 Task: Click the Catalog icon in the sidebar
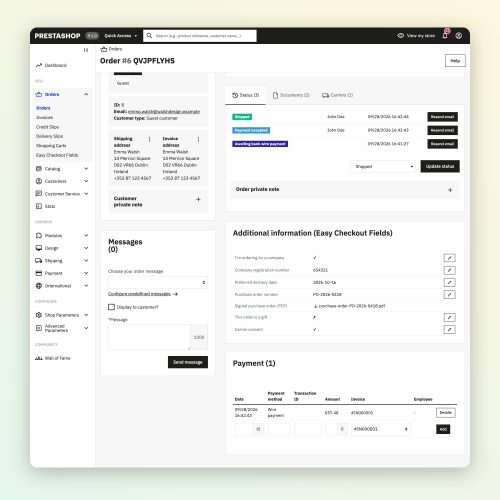click(x=39, y=169)
